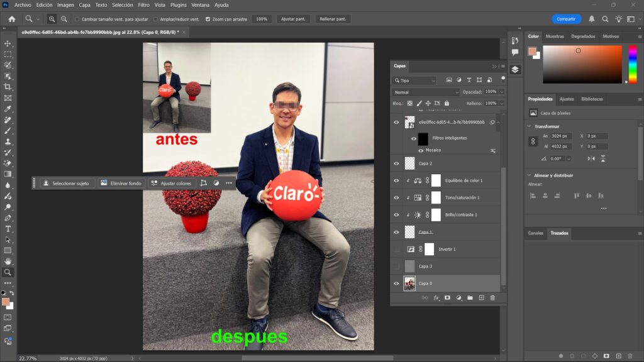The width and height of the screenshot is (644, 362).
Task: Add layer style fx icon
Action: 436,297
